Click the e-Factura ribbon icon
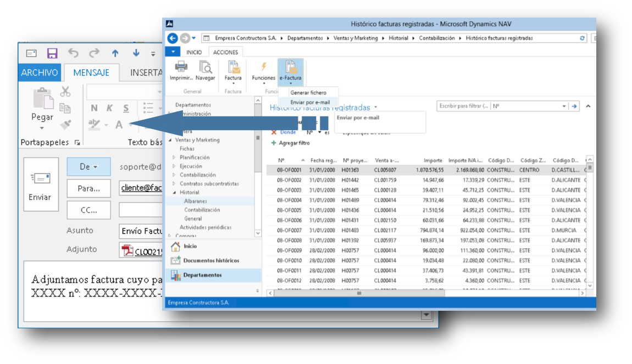The image size is (632, 364). click(x=290, y=67)
